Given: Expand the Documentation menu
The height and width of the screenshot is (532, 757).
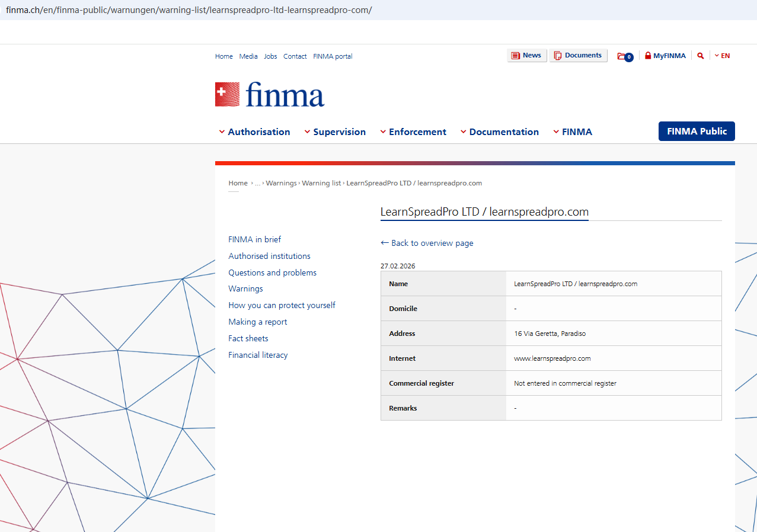Looking at the screenshot, I should coord(500,132).
